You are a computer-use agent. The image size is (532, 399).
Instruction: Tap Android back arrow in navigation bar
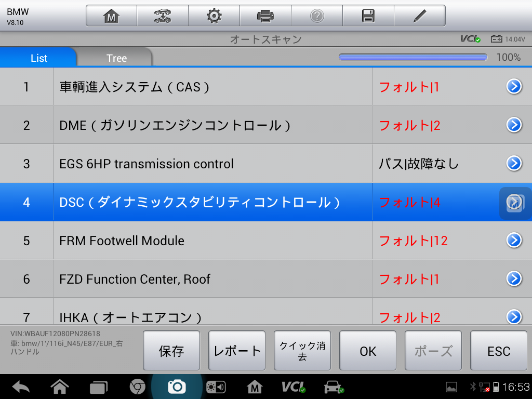[21, 387]
